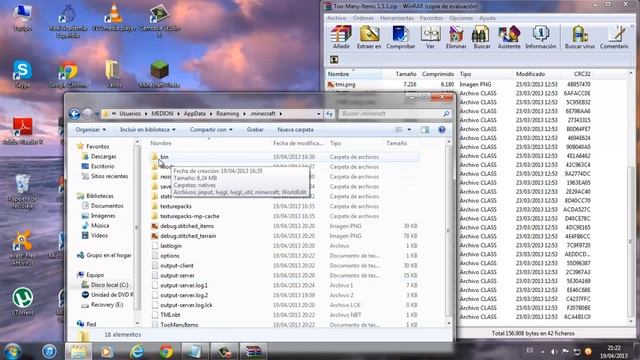Change view with the view icon
Image resolution: width=640 pixels, height=360 pixels.
[x=399, y=130]
